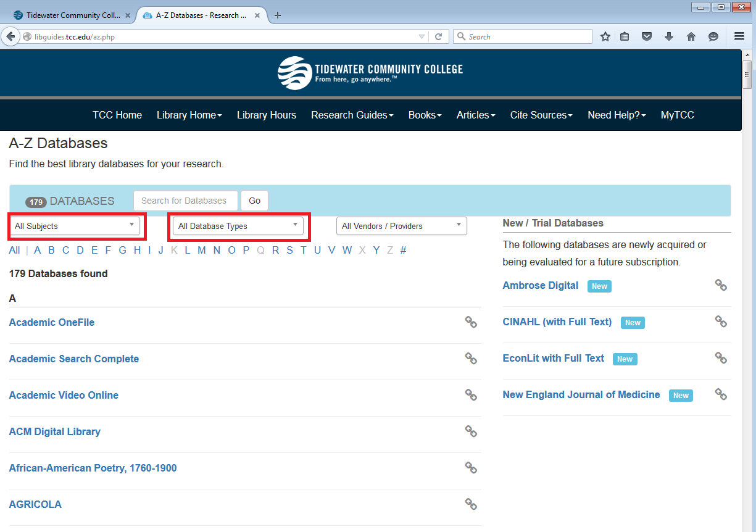Open Library Hours page
756x532 pixels.
(267, 115)
